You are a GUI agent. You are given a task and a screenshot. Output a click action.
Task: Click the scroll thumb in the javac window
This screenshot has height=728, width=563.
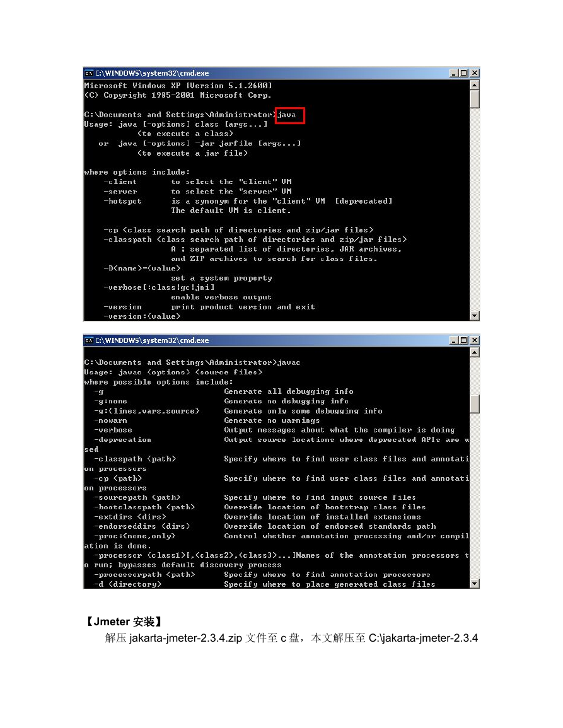pos(474,404)
